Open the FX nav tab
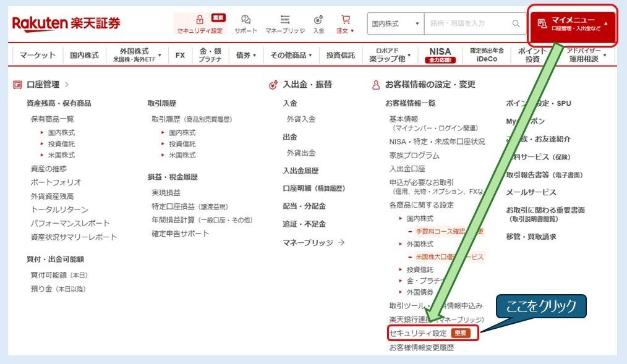Viewport: 627px width, 364px height. [180, 55]
